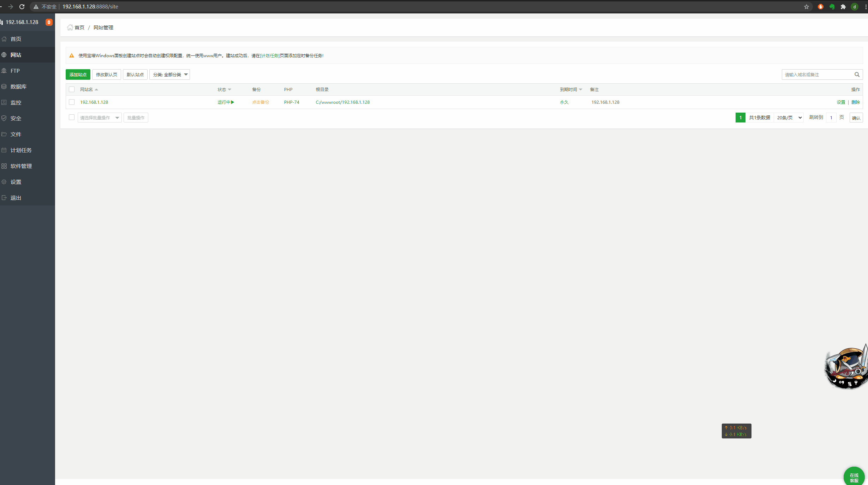Click the search magnifier icon
868x485 pixels.
857,74
